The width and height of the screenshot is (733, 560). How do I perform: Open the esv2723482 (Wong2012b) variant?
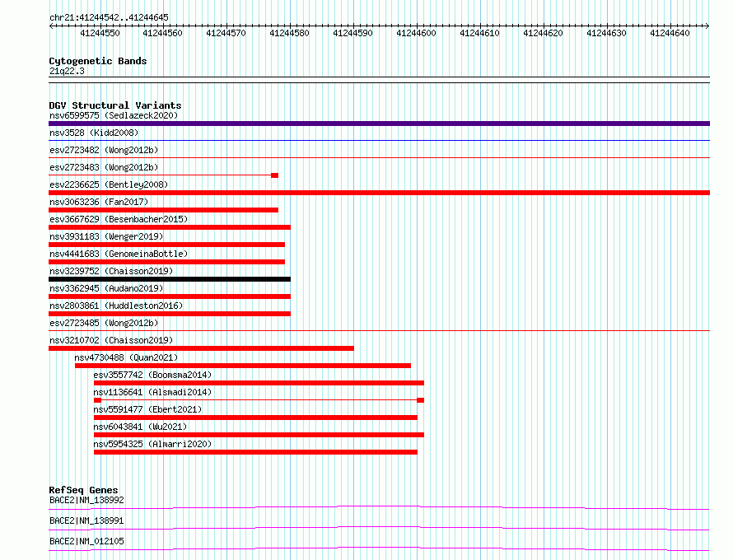104,150
